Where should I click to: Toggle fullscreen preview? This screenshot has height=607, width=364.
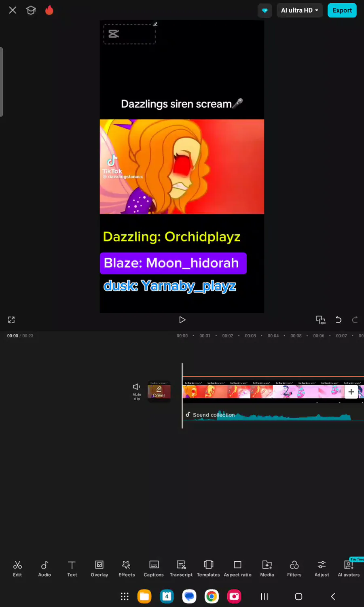[x=11, y=320]
